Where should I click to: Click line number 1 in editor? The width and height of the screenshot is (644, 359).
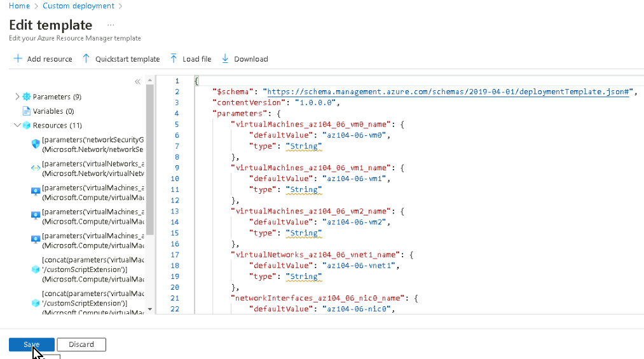tap(177, 81)
